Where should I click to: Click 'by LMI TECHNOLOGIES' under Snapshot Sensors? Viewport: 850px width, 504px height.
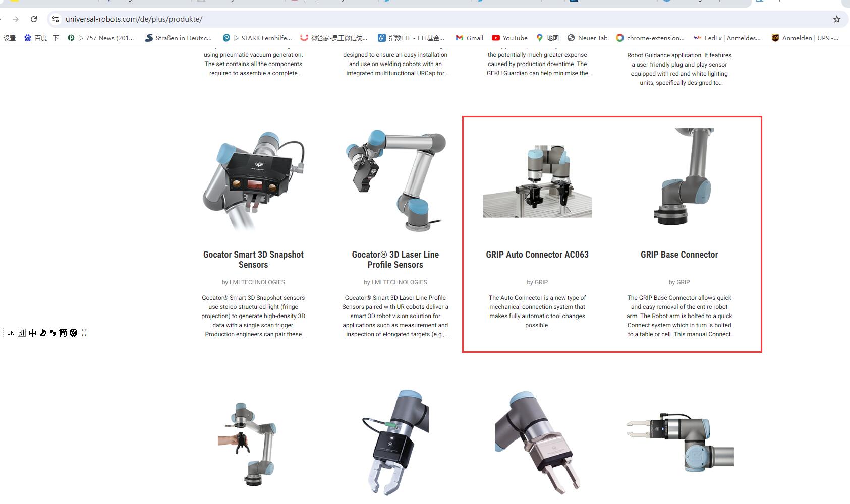coord(253,282)
